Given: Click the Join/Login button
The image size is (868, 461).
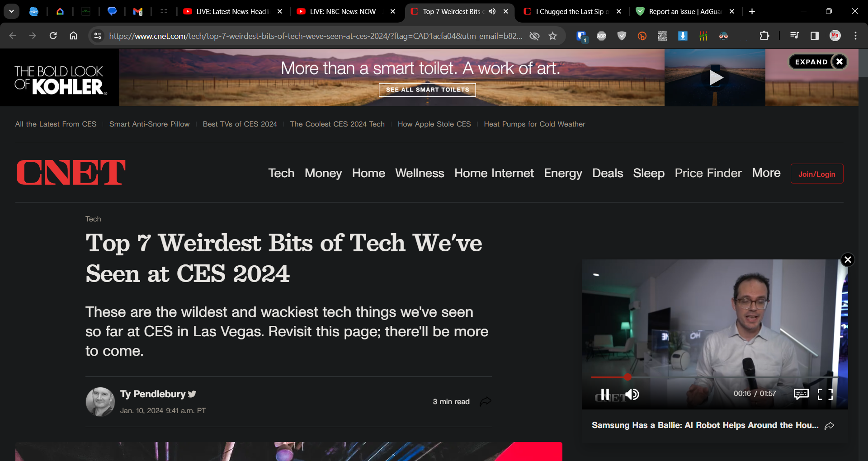Looking at the screenshot, I should 817,174.
